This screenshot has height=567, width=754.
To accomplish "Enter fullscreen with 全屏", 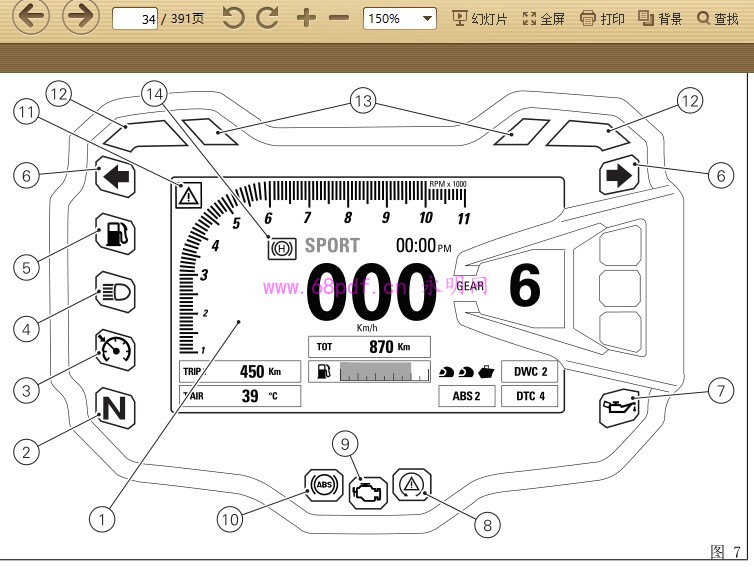I will coord(544,18).
